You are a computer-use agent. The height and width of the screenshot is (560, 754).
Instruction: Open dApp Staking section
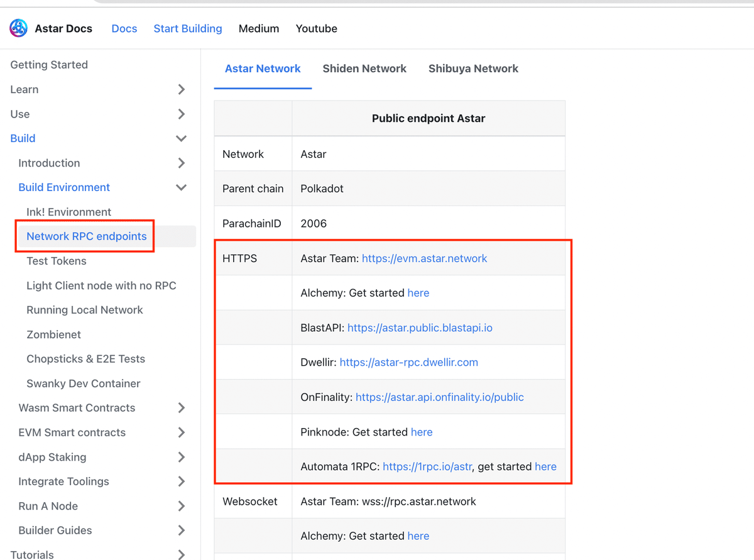tap(53, 457)
